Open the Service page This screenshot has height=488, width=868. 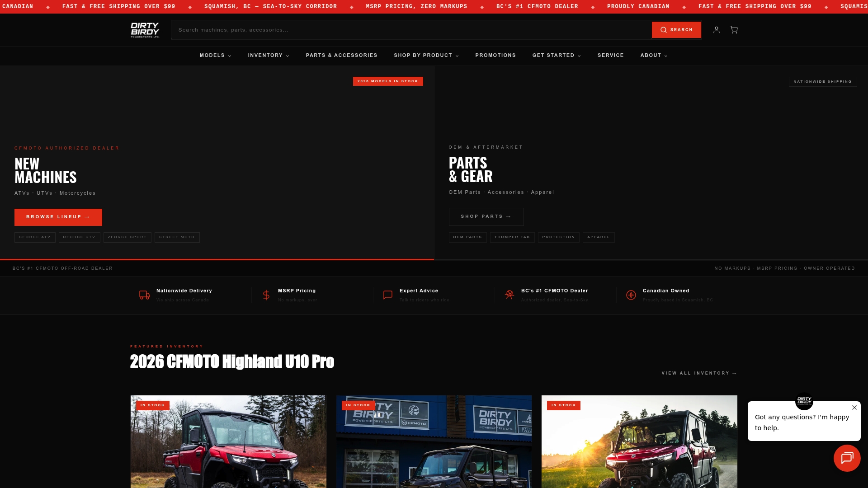click(x=611, y=55)
